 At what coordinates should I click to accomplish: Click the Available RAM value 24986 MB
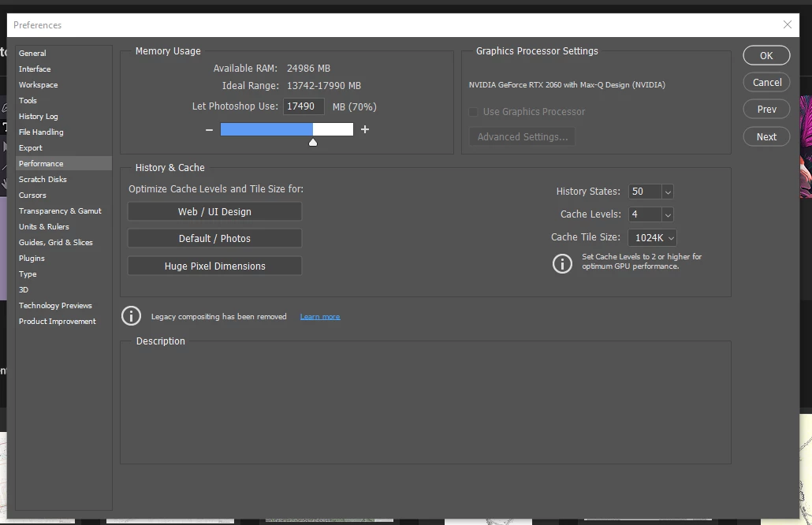pyautogui.click(x=309, y=69)
